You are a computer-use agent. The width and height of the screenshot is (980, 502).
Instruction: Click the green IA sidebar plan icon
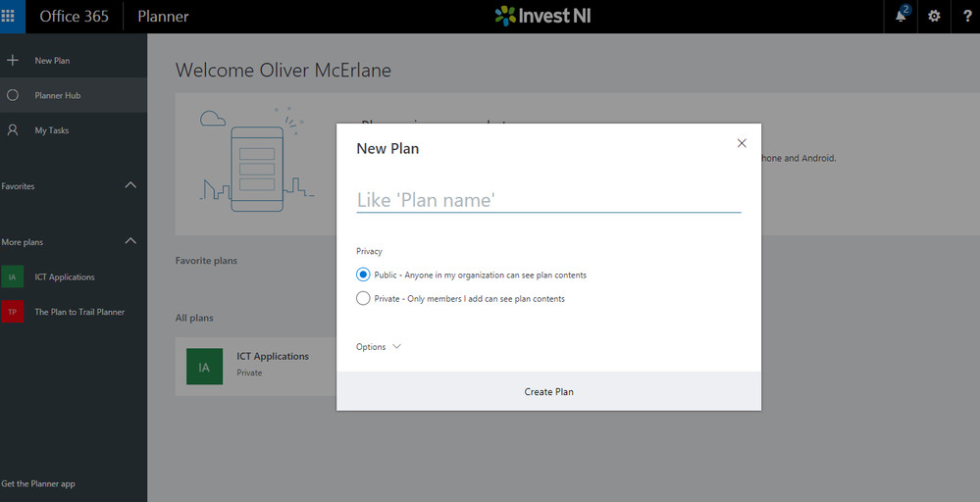[x=13, y=276]
